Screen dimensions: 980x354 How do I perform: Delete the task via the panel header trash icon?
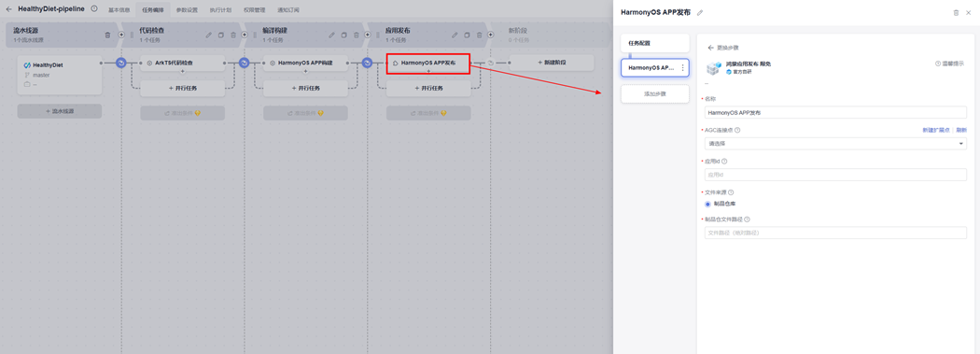coord(956,12)
